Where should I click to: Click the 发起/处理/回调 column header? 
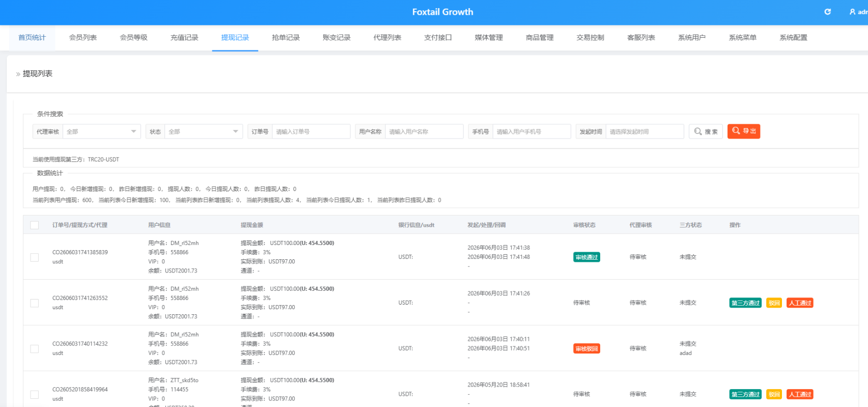(x=487, y=225)
